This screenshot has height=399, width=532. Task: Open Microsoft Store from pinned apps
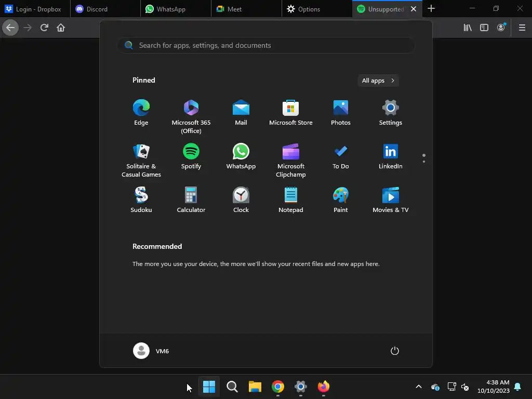tap(291, 113)
